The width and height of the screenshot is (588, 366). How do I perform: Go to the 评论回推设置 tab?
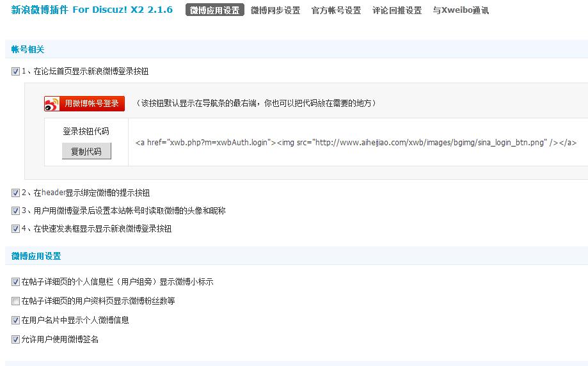click(x=397, y=10)
